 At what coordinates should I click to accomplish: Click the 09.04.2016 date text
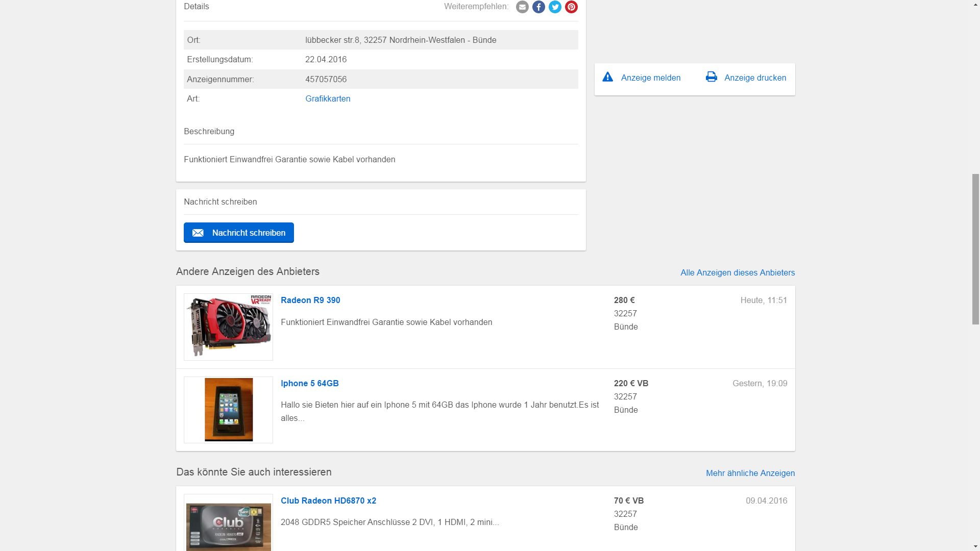[x=766, y=500]
